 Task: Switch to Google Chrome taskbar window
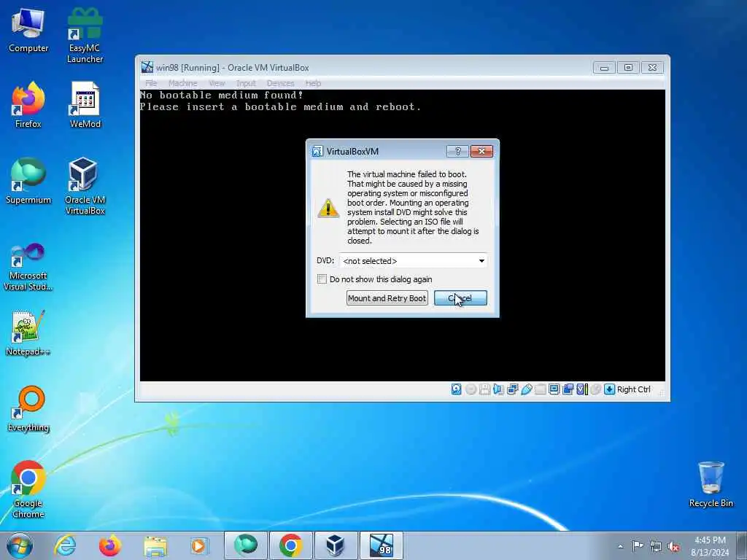click(291, 545)
